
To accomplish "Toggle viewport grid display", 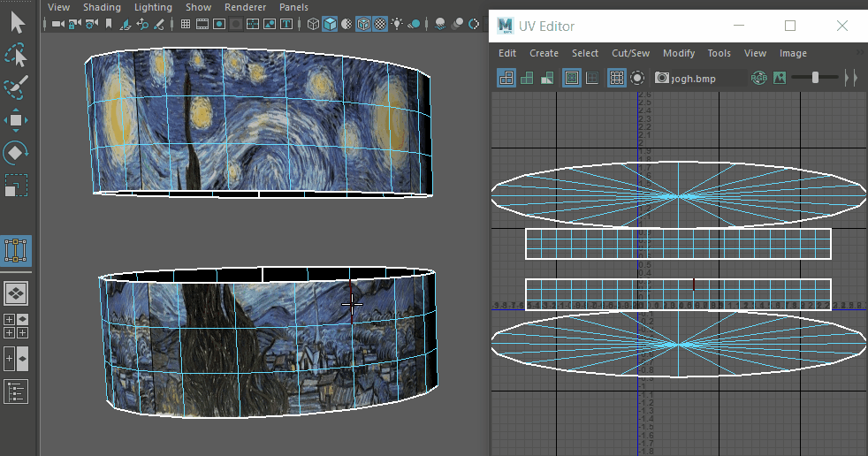I will [x=186, y=25].
